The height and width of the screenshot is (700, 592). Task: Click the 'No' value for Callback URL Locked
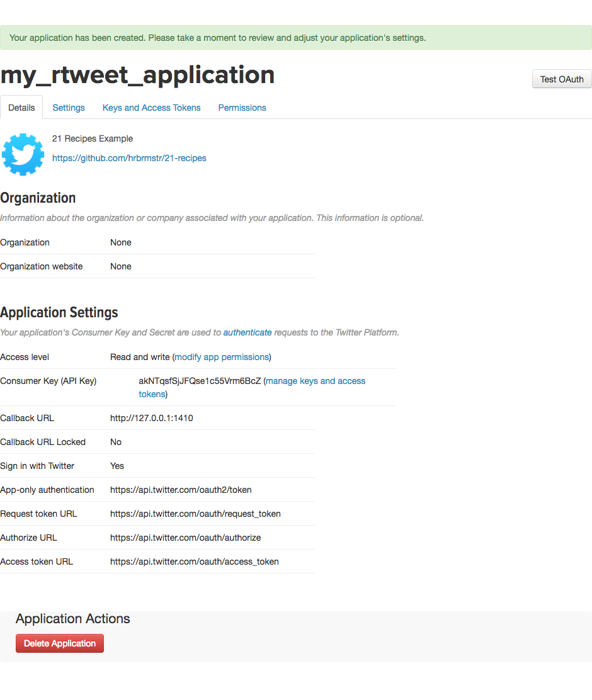click(x=116, y=442)
